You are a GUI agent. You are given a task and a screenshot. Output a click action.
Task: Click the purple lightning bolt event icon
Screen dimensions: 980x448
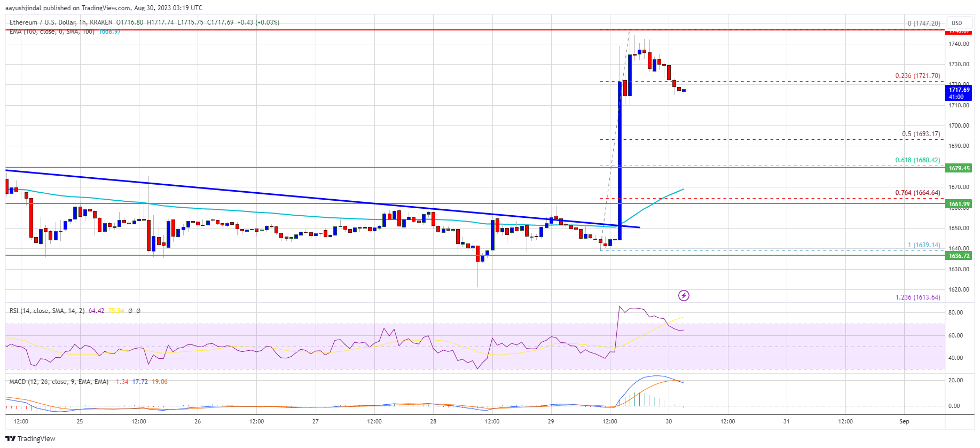tap(684, 295)
